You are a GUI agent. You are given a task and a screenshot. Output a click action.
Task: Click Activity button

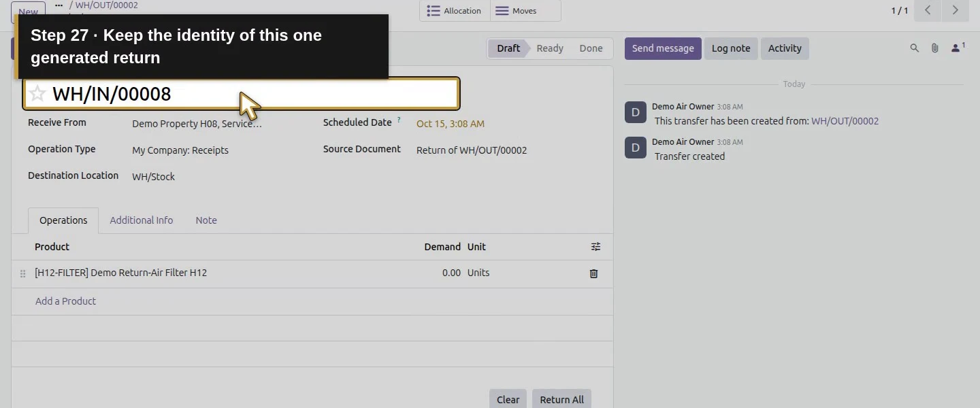click(x=785, y=48)
